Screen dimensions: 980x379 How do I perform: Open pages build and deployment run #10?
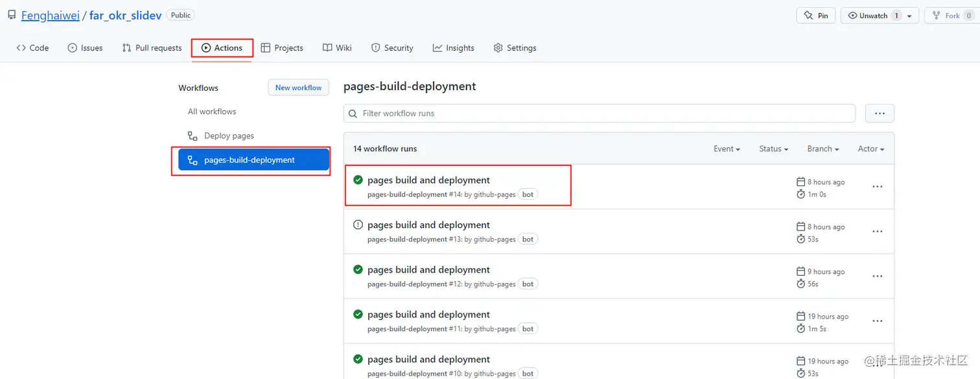pos(428,359)
